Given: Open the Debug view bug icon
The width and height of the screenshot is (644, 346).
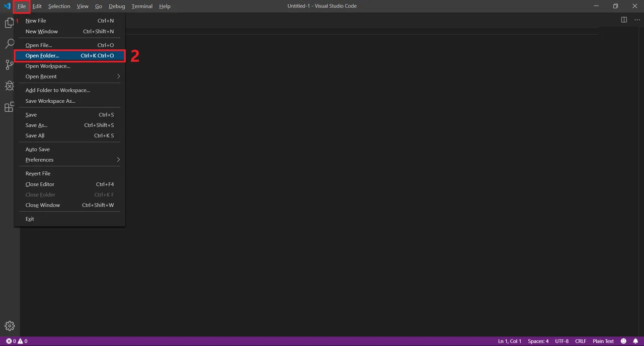Looking at the screenshot, I should pos(9,86).
